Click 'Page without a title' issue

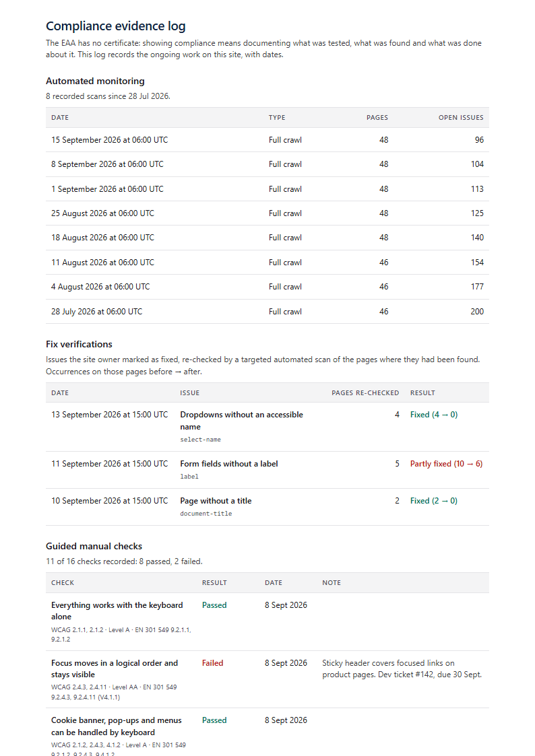216,501
